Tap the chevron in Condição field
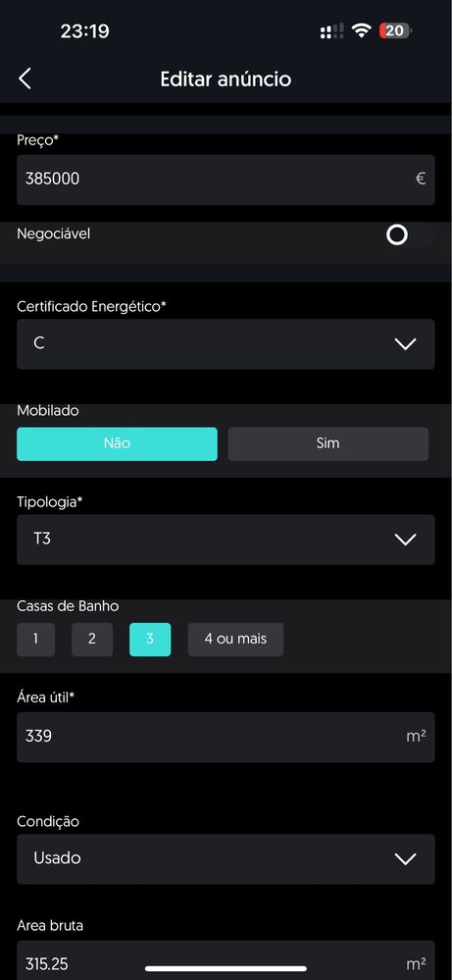 click(x=406, y=859)
